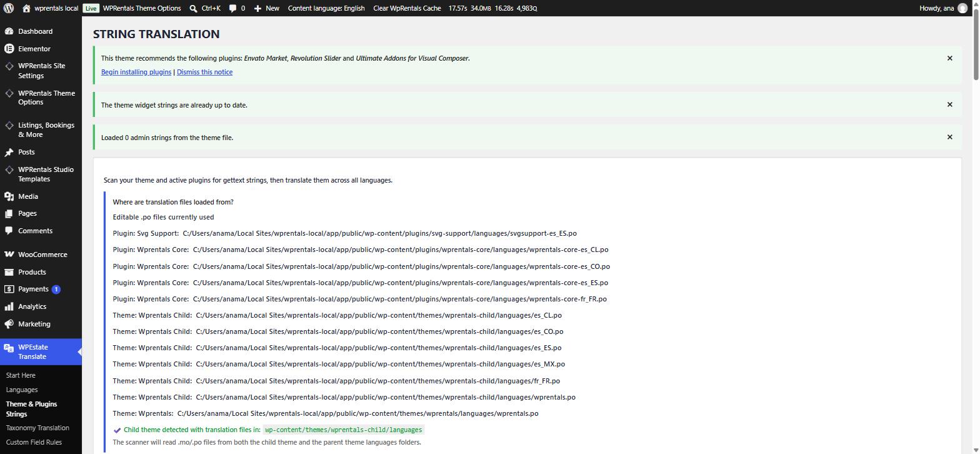
Task: Click the plus icon next to New
Action: click(x=257, y=8)
